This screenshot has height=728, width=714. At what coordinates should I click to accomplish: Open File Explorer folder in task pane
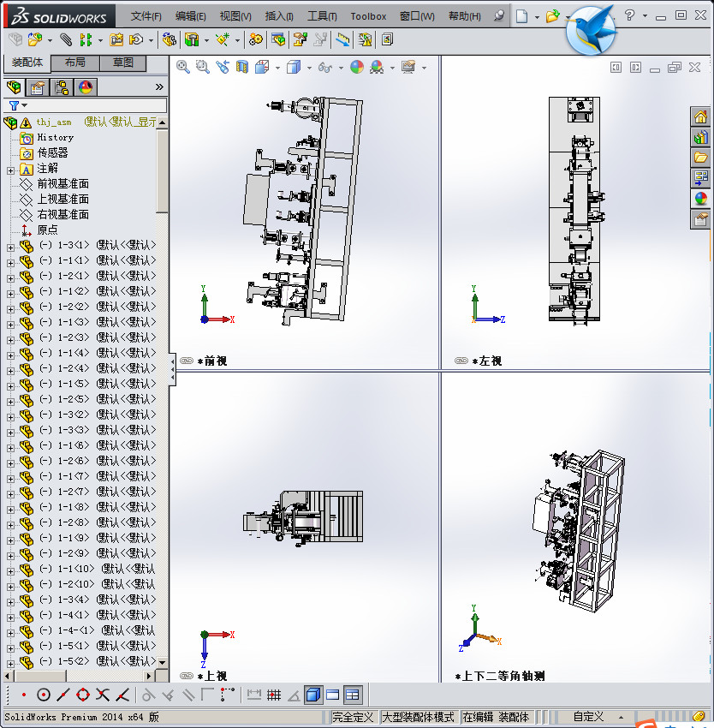[700, 157]
